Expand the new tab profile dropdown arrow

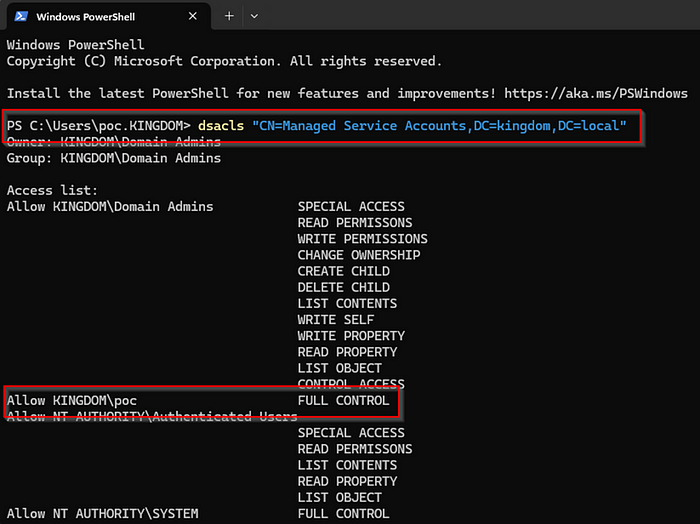[x=254, y=17]
